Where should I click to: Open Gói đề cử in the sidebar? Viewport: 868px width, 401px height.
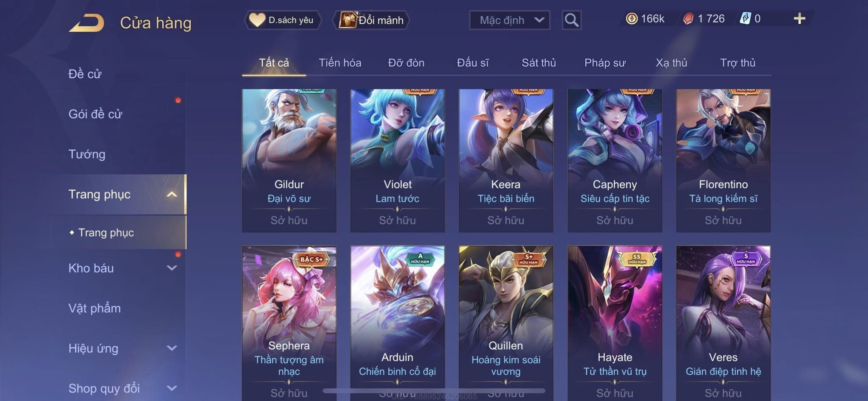pyautogui.click(x=95, y=114)
